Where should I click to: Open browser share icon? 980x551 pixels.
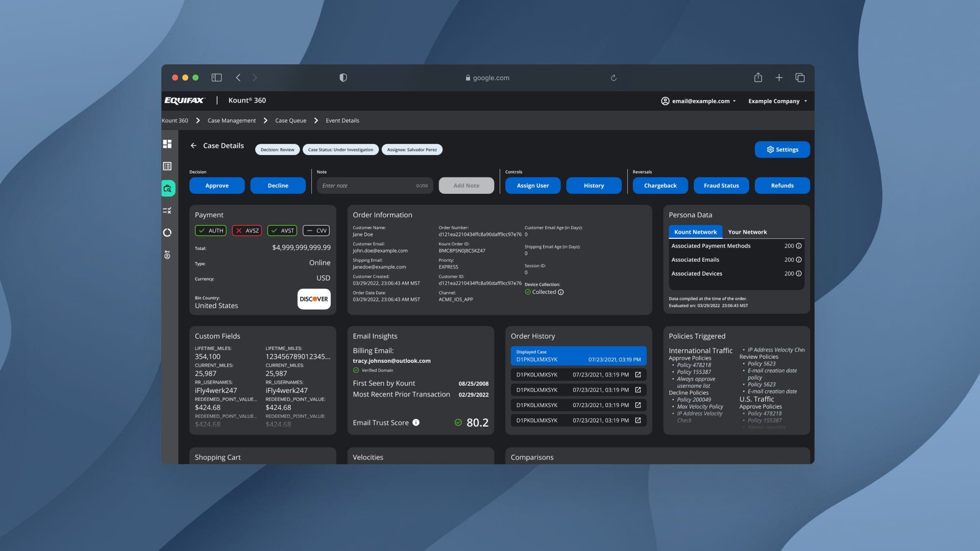tap(758, 77)
